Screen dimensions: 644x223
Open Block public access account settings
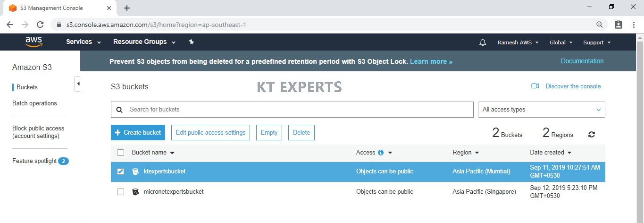pyautogui.click(x=38, y=132)
